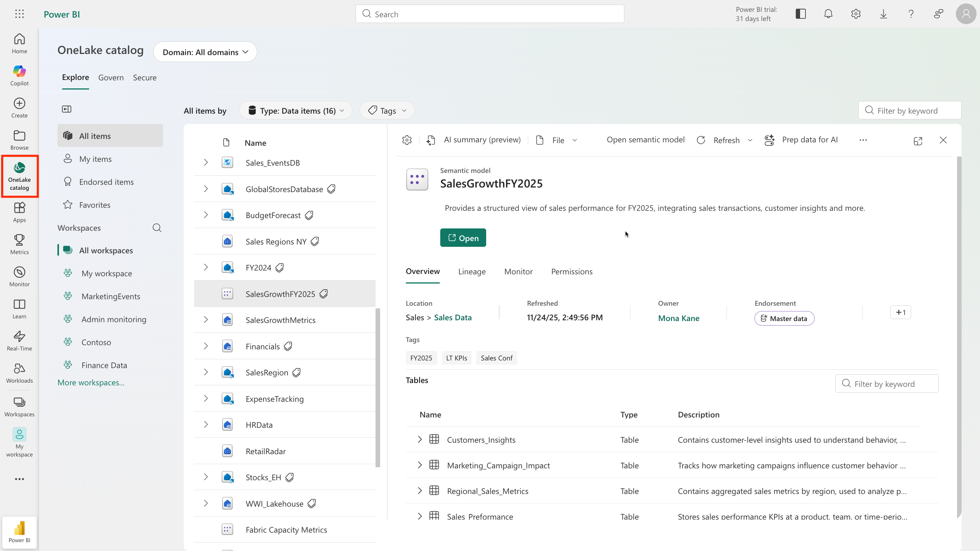The image size is (980, 551).
Task: Open Copilot from the left navigation
Action: tap(19, 75)
